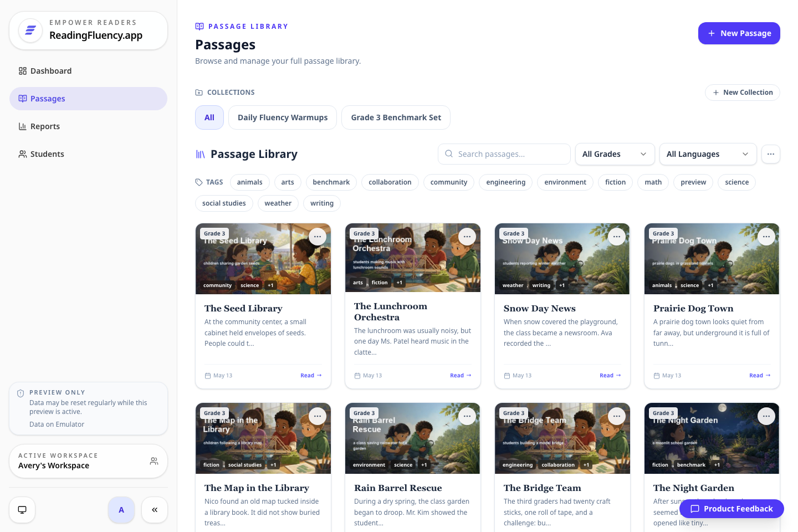Open options menu on The Map in the Library card
The image size is (798, 532).
(x=318, y=416)
